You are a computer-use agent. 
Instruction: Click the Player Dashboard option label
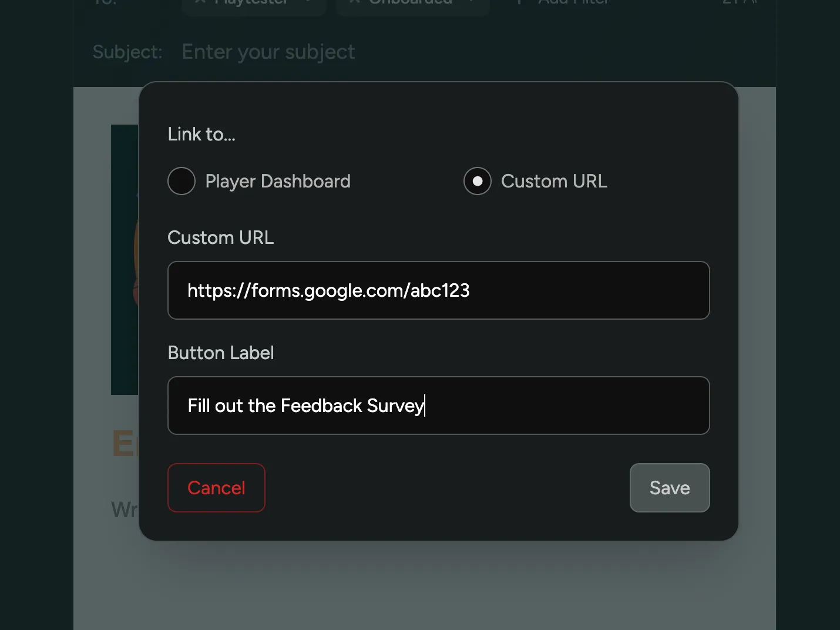coord(277,181)
